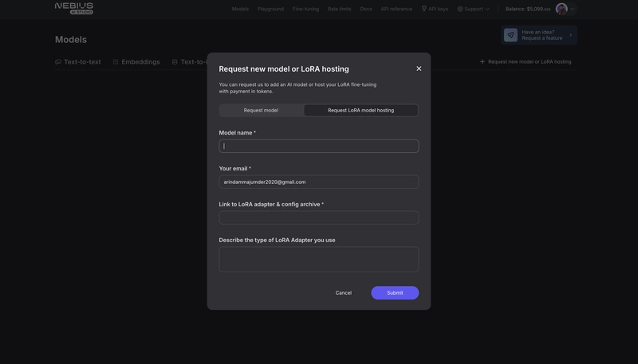Open the Playground nav item
Viewport: 638px width, 364px height.
tap(270, 9)
